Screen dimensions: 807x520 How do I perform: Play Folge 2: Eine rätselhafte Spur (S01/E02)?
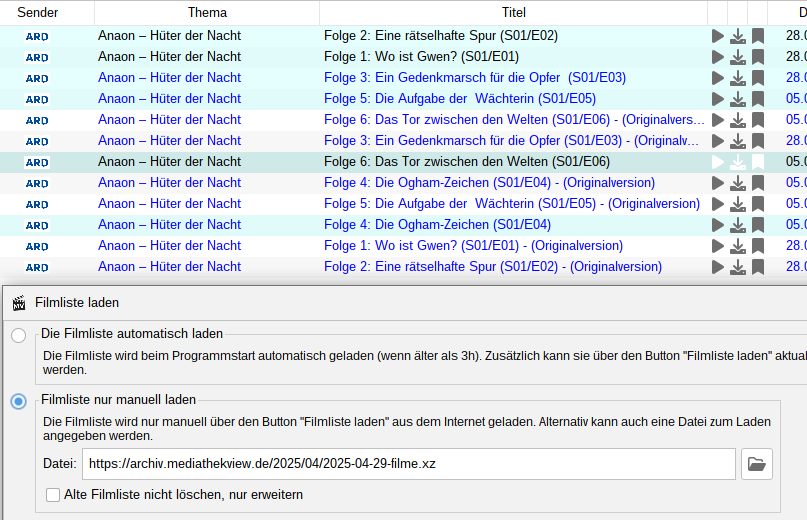717,36
